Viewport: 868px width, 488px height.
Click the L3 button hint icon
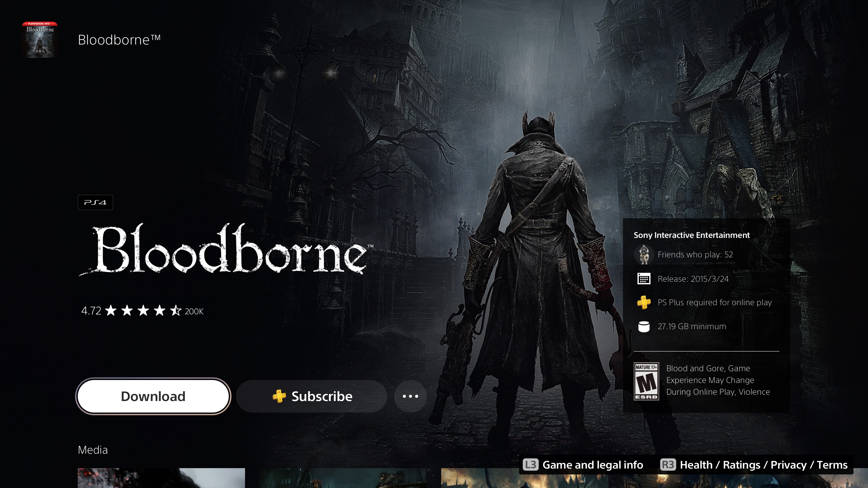pos(531,465)
